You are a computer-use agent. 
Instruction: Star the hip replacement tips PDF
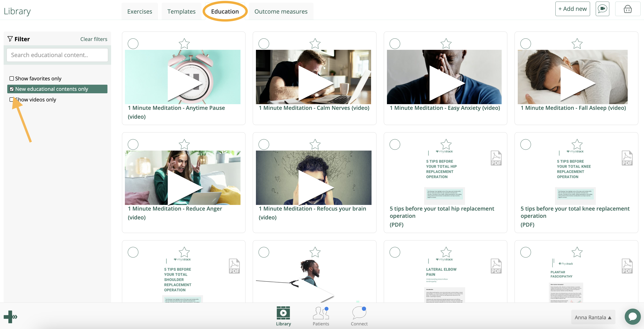(x=446, y=144)
